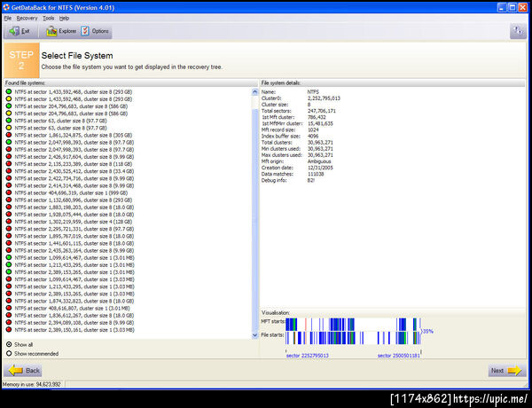Click the Exit toolbar button
Screen dimensions: 532x408
[20, 31]
